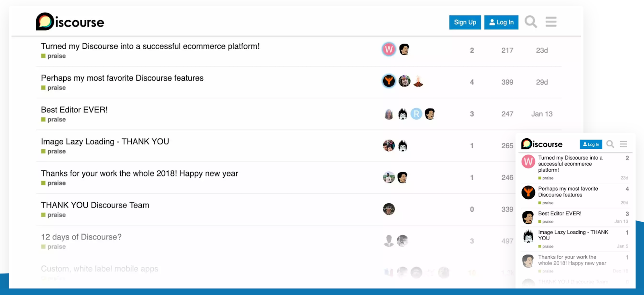Open 'Thanks for your work the whole 2018!' in mobile preview

coord(572,260)
